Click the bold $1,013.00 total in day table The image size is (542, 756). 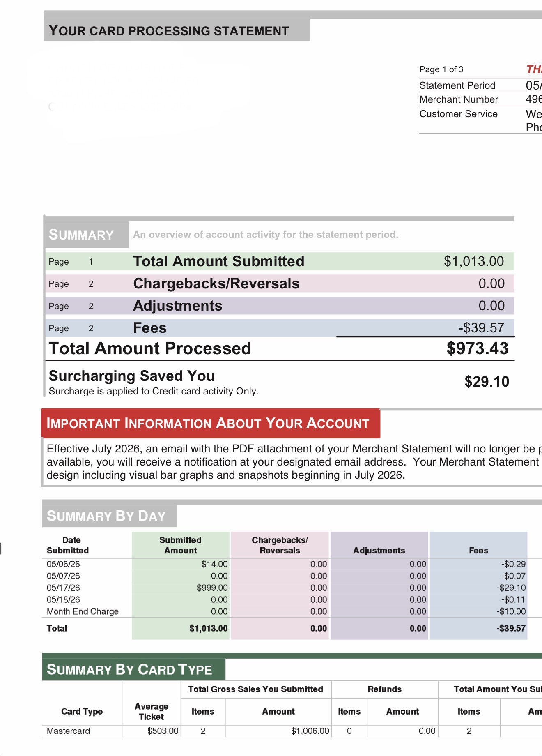point(209,628)
